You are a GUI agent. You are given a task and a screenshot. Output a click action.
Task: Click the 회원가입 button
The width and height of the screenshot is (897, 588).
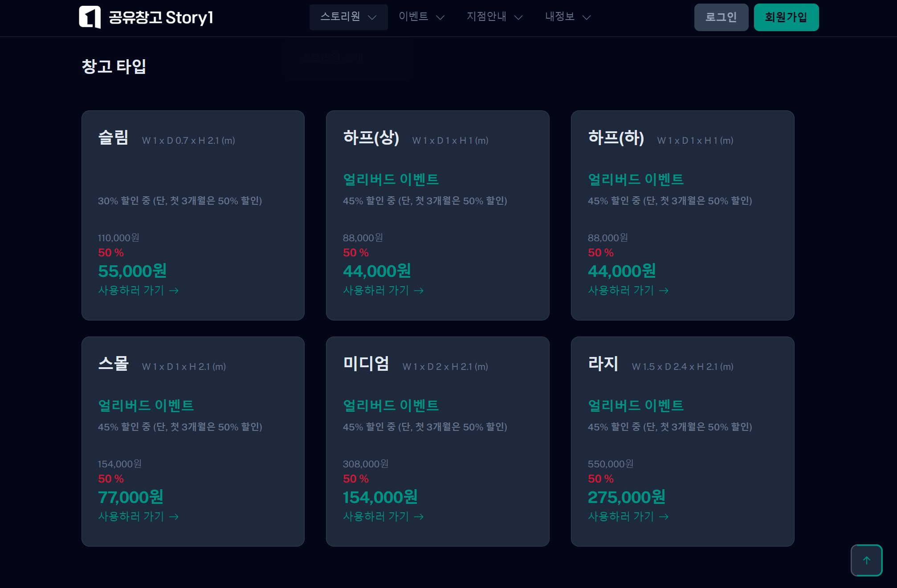click(x=786, y=17)
